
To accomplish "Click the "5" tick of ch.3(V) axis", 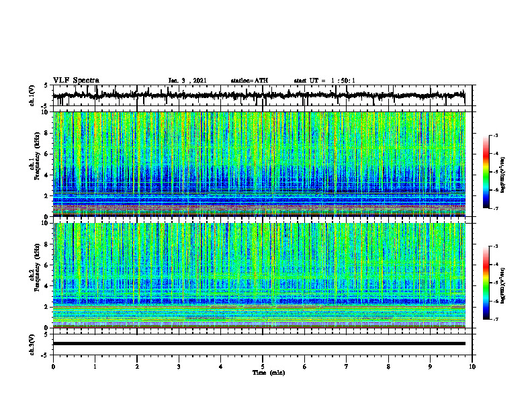I will pos(46,334).
